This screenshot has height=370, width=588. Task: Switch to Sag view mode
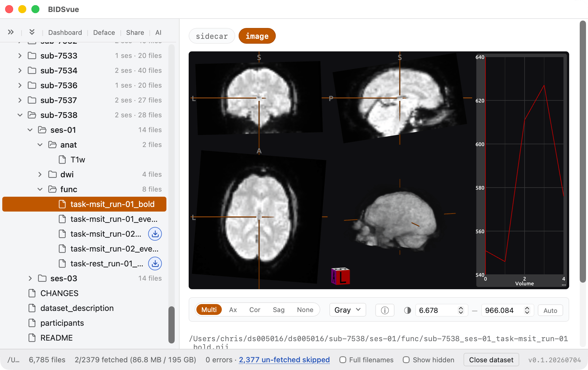[x=279, y=310]
